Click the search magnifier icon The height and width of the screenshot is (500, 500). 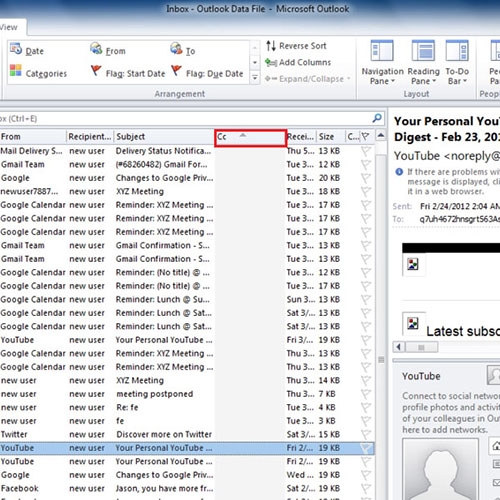pyautogui.click(x=377, y=118)
